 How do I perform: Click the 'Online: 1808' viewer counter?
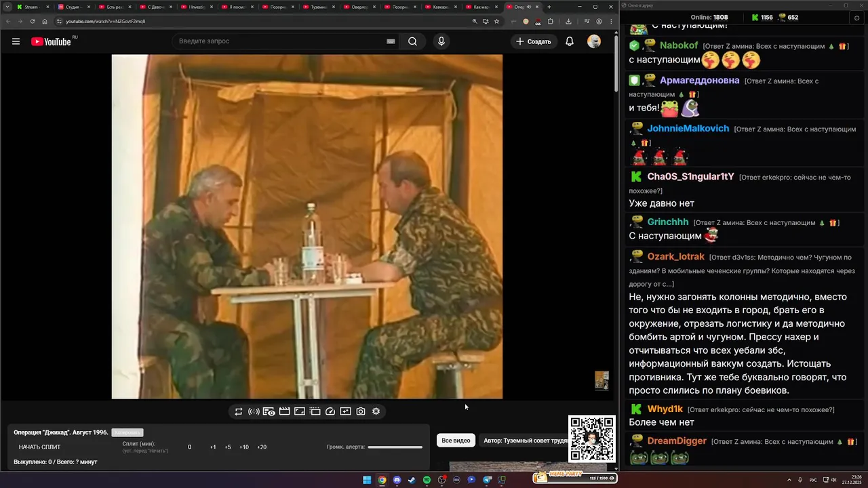(x=709, y=18)
